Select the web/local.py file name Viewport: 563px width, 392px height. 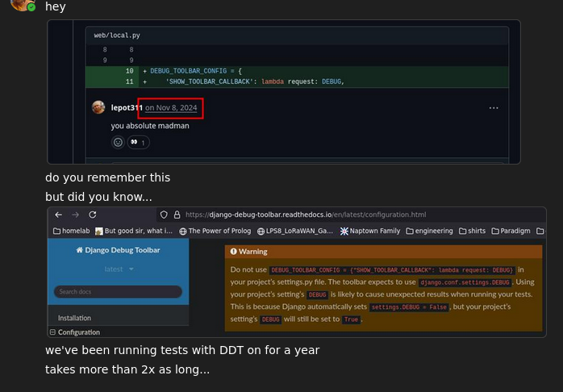(117, 35)
